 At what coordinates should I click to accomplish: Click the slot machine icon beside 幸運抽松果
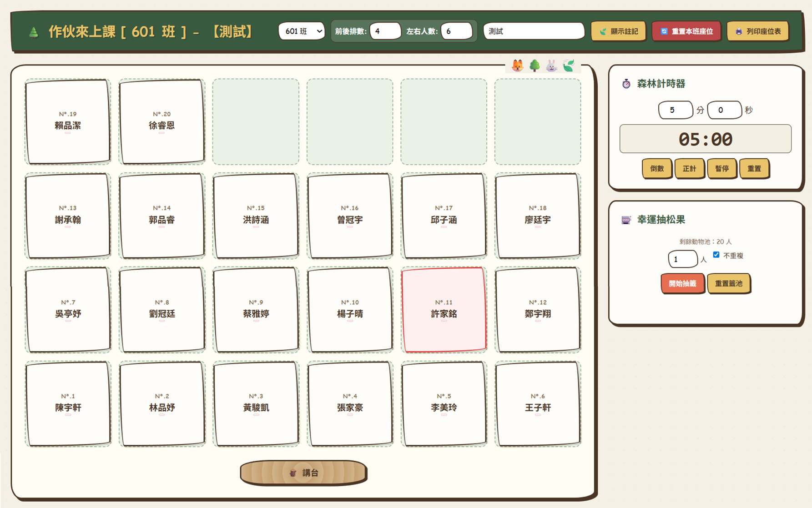coord(626,220)
